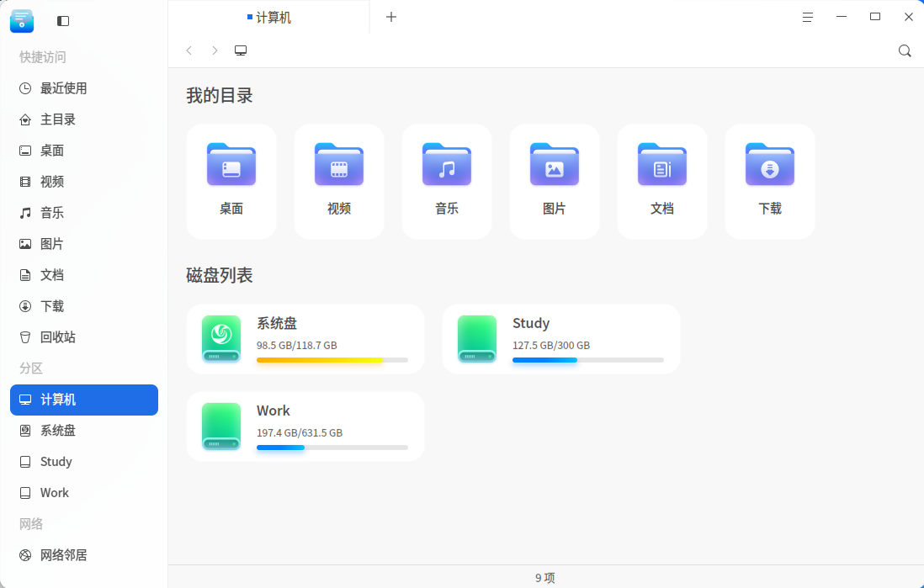Image resolution: width=924 pixels, height=588 pixels.
Task: Open the 文档 folder in 我的目录
Action: coord(662,182)
